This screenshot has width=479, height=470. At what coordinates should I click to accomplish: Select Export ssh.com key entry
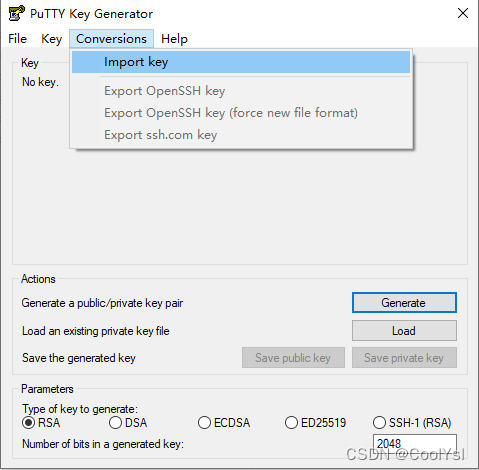coord(241,135)
